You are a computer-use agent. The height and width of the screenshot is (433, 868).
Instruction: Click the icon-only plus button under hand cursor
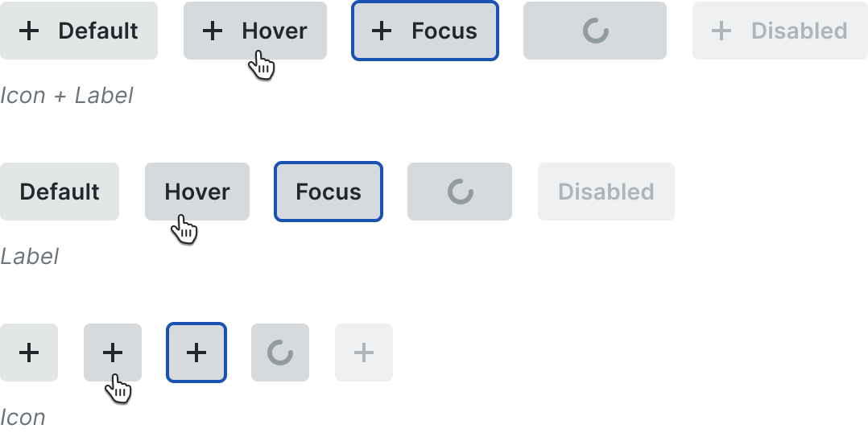click(x=113, y=353)
